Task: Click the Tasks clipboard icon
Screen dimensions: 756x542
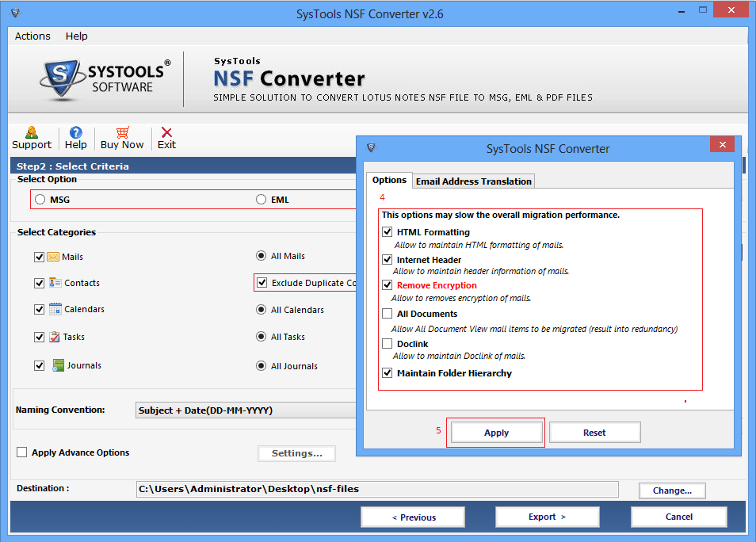Action: coord(55,337)
